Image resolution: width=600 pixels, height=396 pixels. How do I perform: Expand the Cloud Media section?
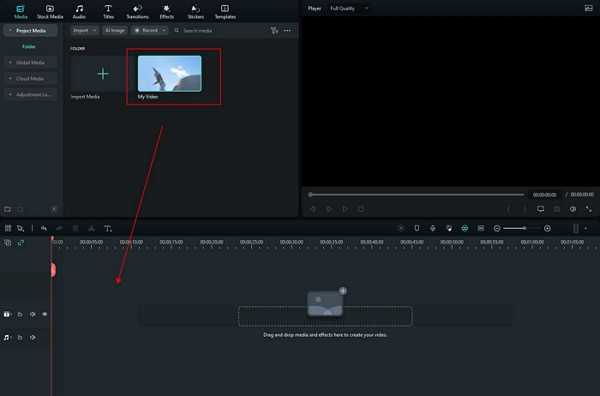click(x=30, y=78)
